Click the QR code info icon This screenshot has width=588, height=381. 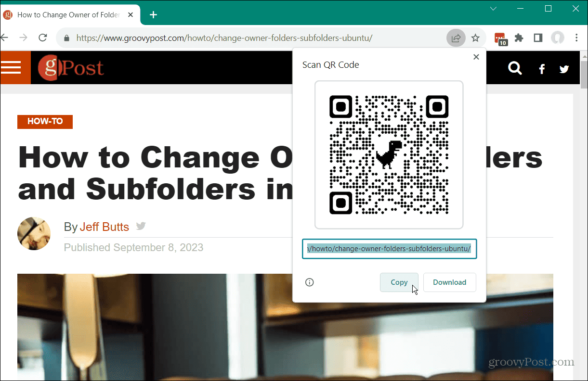tap(310, 282)
